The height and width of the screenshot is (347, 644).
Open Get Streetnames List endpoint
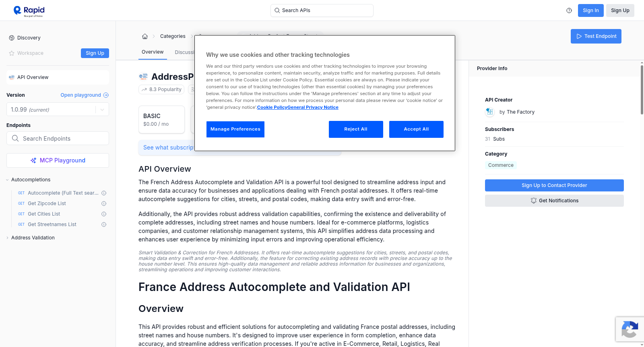pos(52,224)
